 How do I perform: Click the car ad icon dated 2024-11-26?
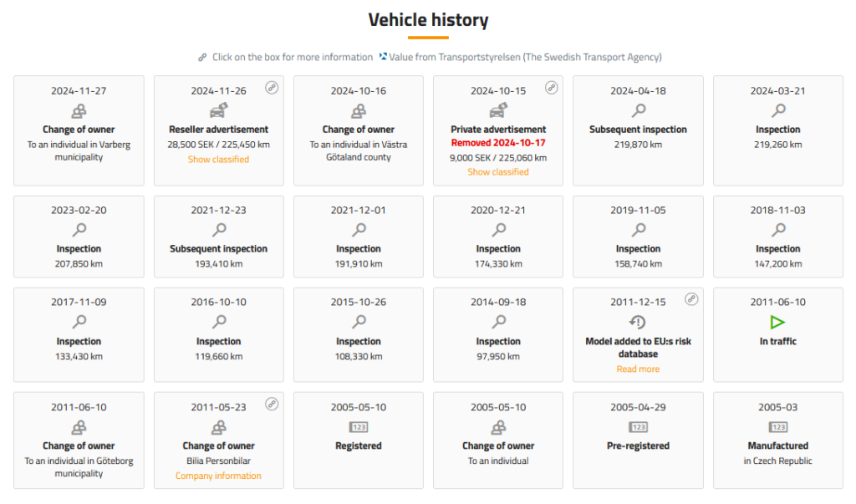pyautogui.click(x=218, y=110)
